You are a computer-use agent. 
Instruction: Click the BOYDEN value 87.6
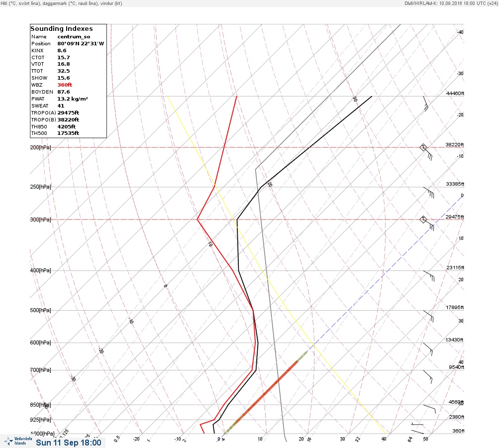[64, 92]
